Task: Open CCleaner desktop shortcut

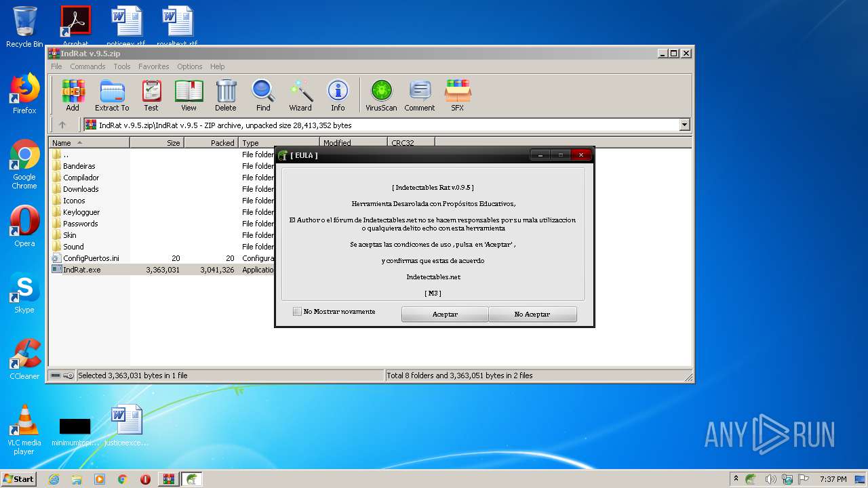Action: point(24,359)
